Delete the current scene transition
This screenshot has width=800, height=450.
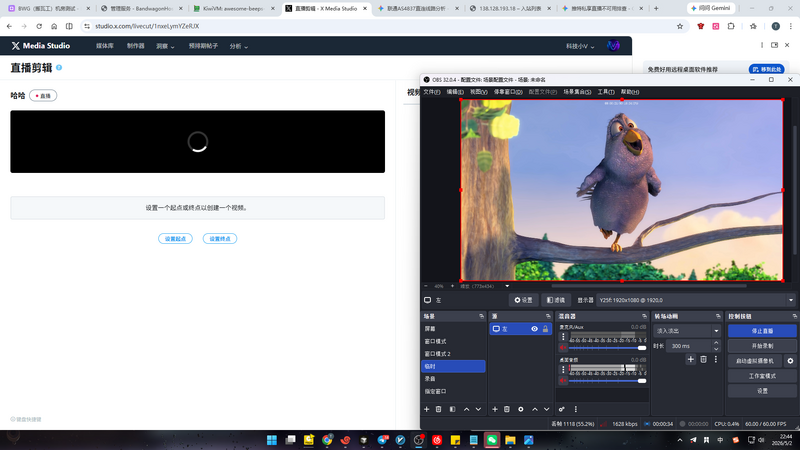point(704,359)
